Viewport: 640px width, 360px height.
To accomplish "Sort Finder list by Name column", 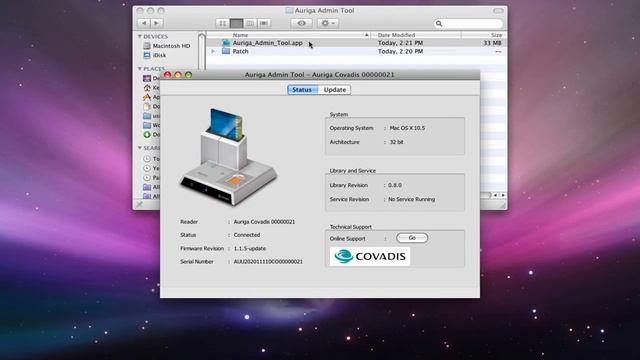I will tap(289, 35).
